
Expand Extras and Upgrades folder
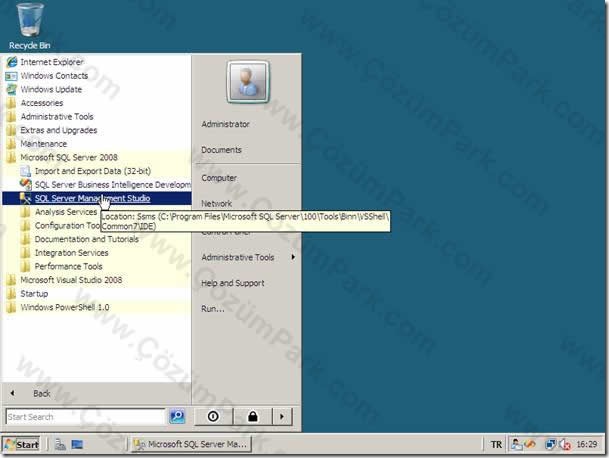pos(59,130)
